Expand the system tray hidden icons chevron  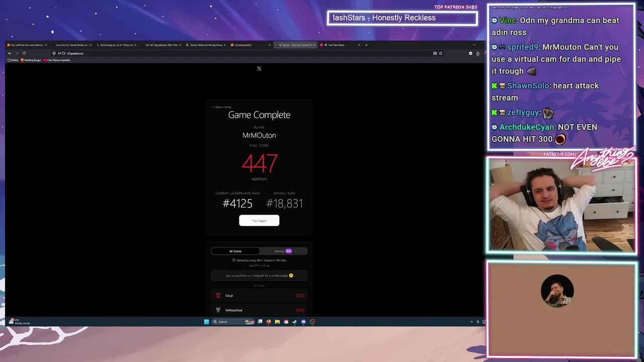click(471, 322)
